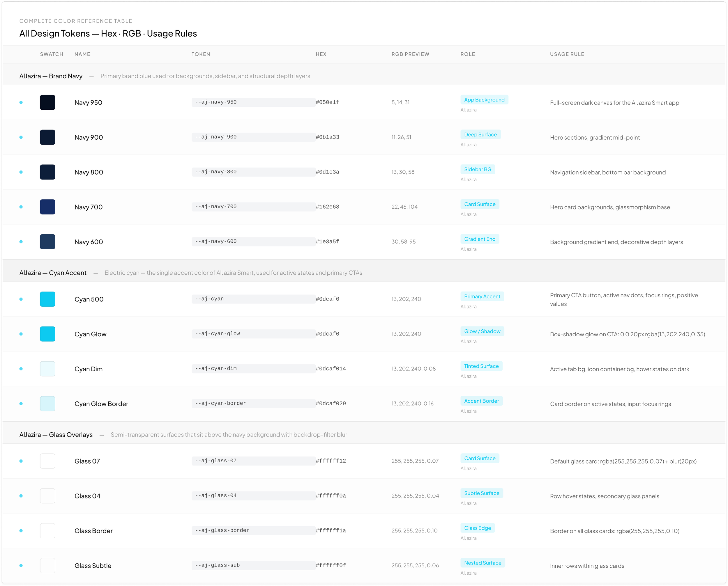Select the hex value #ffffff1a
The width and height of the screenshot is (728, 586).
pos(331,530)
